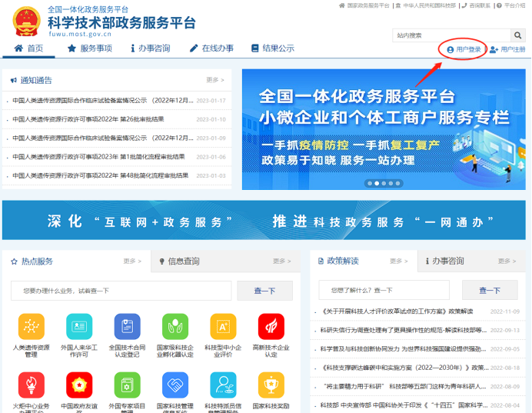This screenshot has width=532, height=413.
Task: Open 国家政务服务平台 top link
Action: tap(364, 5)
